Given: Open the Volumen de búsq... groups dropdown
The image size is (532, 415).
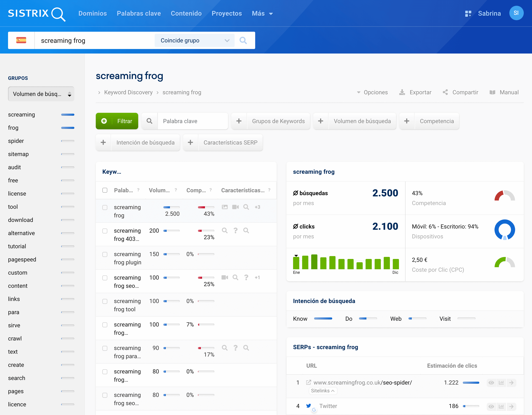Looking at the screenshot, I should tap(41, 94).
